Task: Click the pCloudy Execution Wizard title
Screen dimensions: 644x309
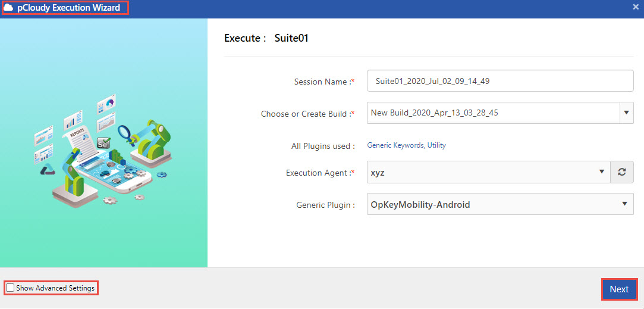Action: tap(68, 8)
